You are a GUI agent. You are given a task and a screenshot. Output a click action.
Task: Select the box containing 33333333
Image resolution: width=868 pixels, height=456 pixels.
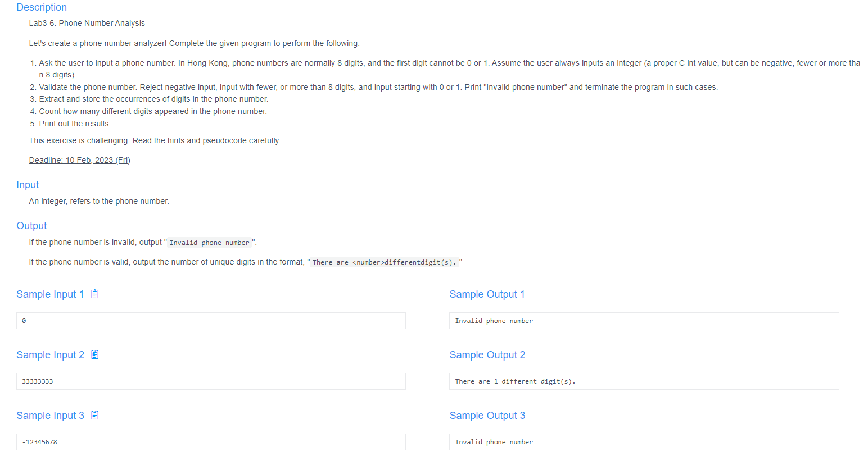(210, 381)
